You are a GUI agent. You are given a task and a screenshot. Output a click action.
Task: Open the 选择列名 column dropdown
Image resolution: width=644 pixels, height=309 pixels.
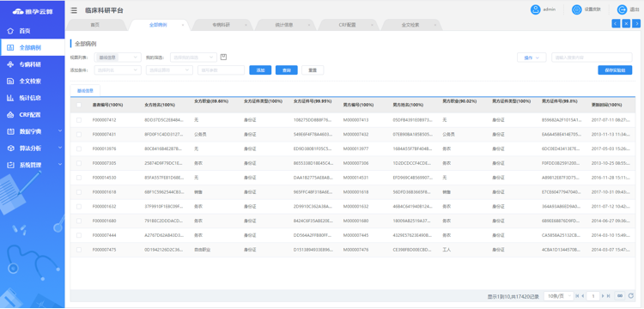click(x=118, y=70)
